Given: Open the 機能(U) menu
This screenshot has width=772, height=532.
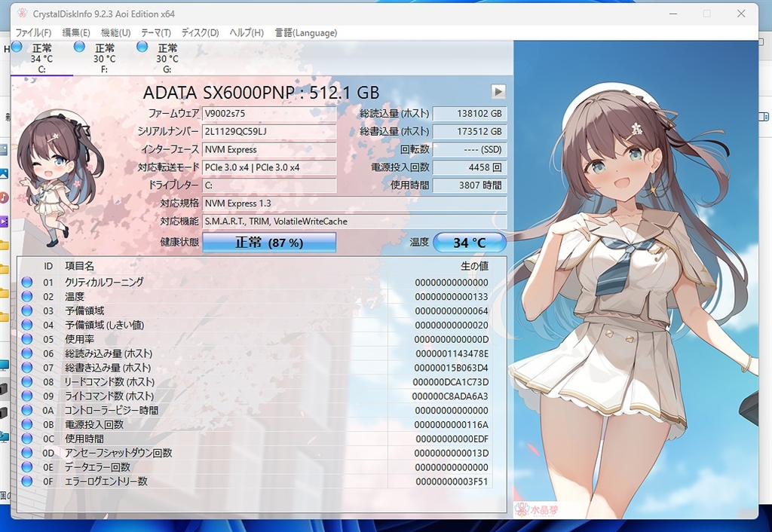Looking at the screenshot, I should (x=115, y=32).
